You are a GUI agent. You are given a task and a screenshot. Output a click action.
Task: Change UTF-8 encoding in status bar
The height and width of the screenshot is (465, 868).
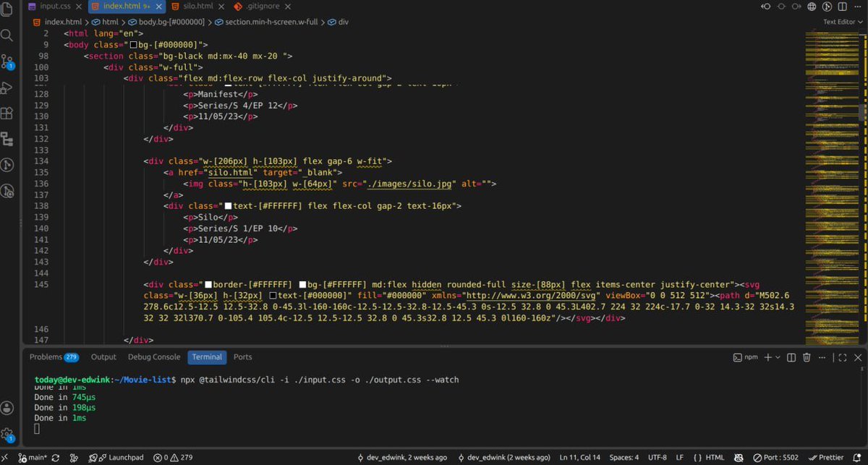(658, 458)
